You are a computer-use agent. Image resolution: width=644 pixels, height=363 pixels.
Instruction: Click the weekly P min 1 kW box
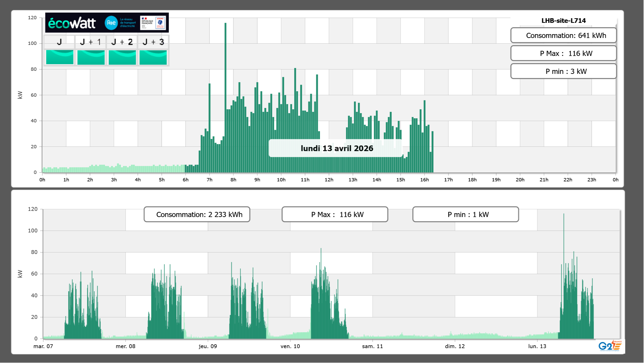pyautogui.click(x=465, y=214)
